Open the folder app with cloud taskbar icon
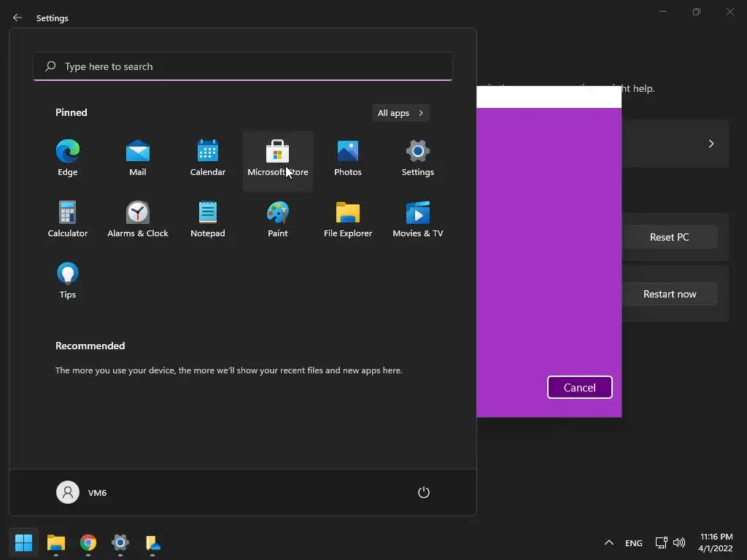The height and width of the screenshot is (560, 747). tap(152, 542)
